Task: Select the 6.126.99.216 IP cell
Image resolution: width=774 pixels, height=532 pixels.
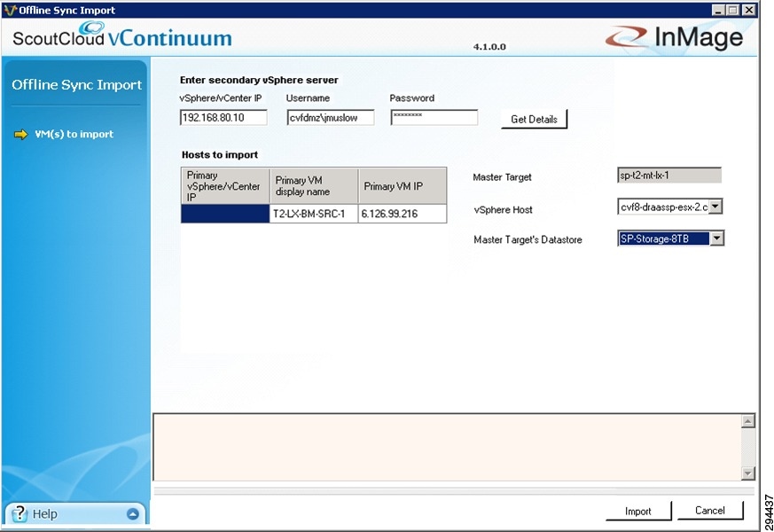Action: tap(403, 214)
